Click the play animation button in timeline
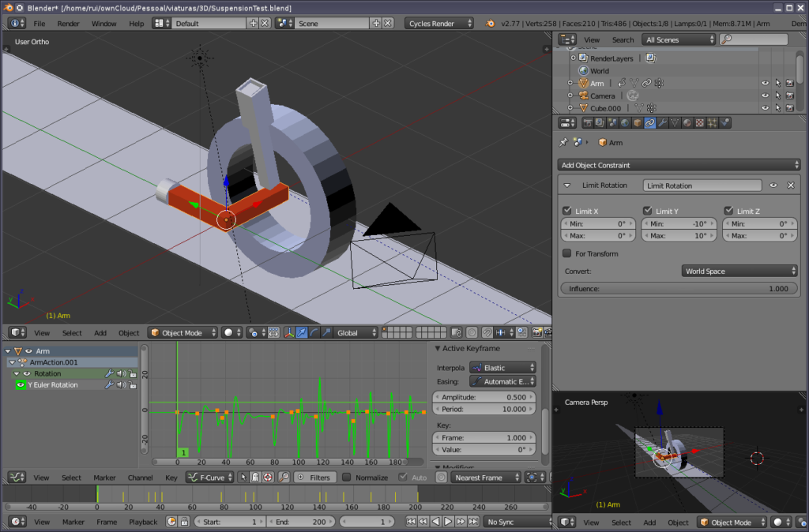 [x=448, y=522]
